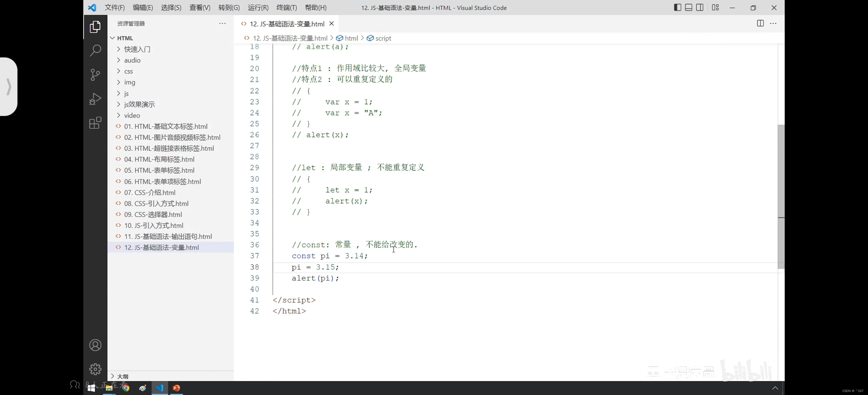Open the 文件(F) menu
The image size is (868, 395).
tap(115, 7)
